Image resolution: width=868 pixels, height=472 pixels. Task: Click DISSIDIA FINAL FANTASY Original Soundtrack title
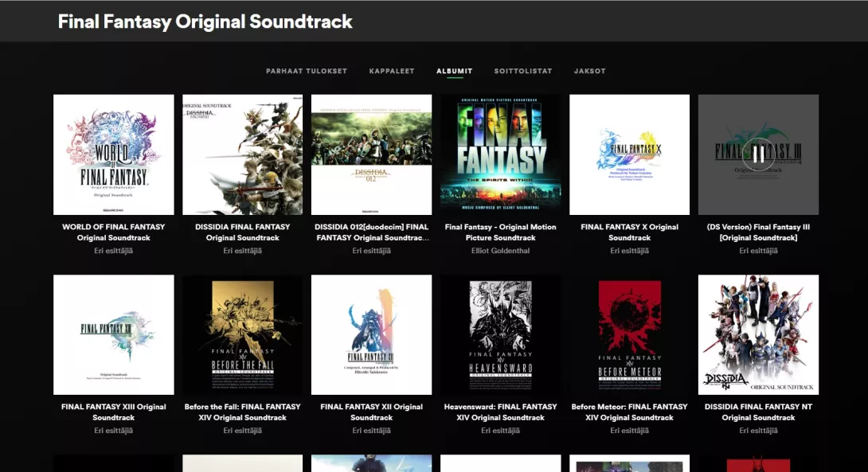coord(242,232)
